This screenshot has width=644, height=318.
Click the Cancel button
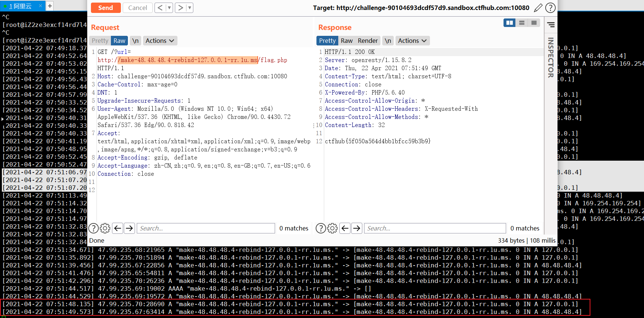point(138,8)
